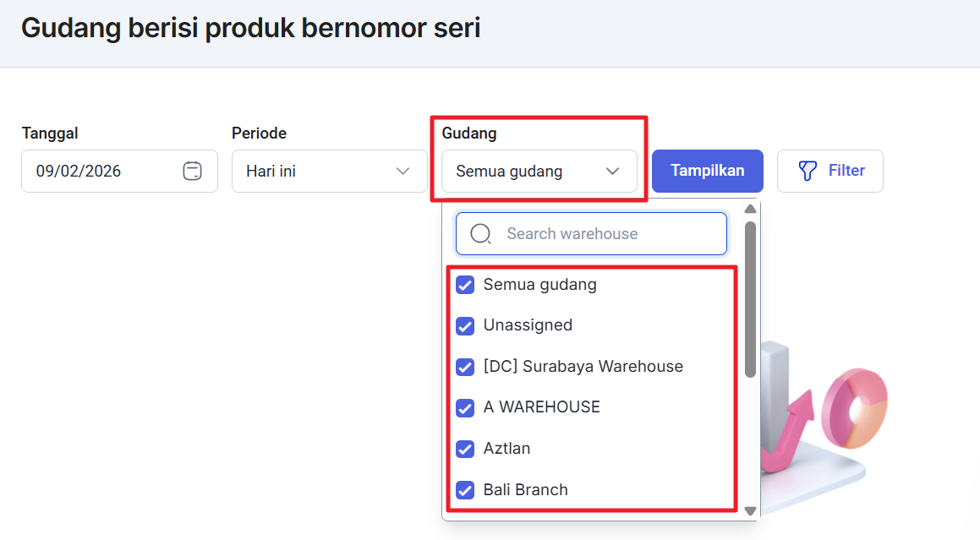Toggle the [DC] Surabaya Warehouse checkbox

[465, 367]
